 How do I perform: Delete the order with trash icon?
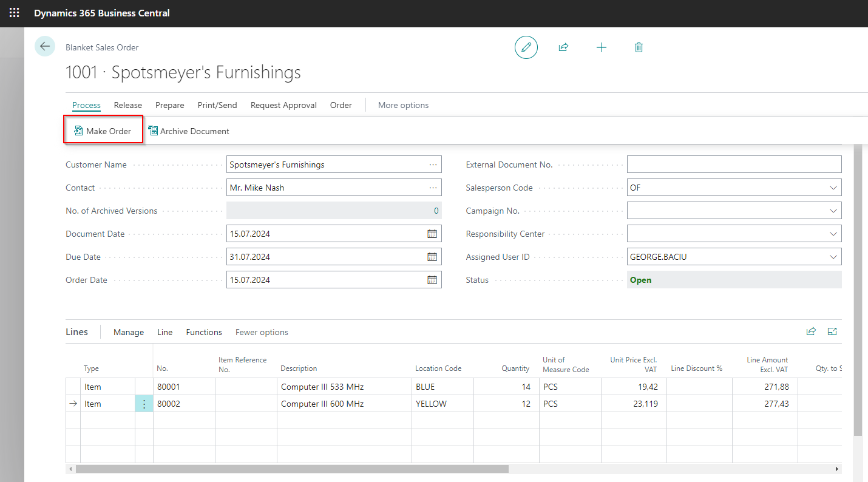639,47
